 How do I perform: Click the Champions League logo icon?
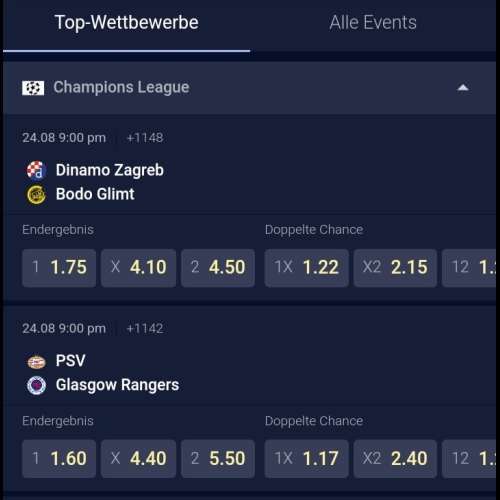[x=33, y=88]
